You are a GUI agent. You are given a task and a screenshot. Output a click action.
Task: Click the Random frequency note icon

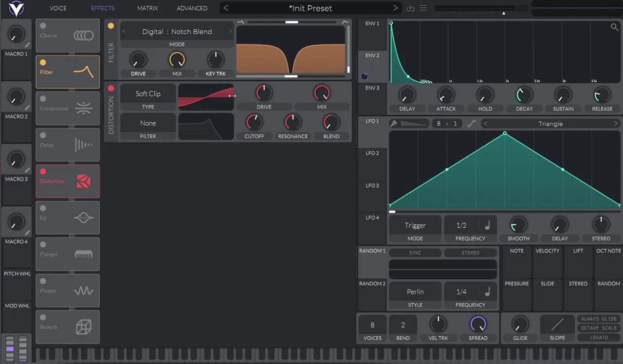[487, 291]
